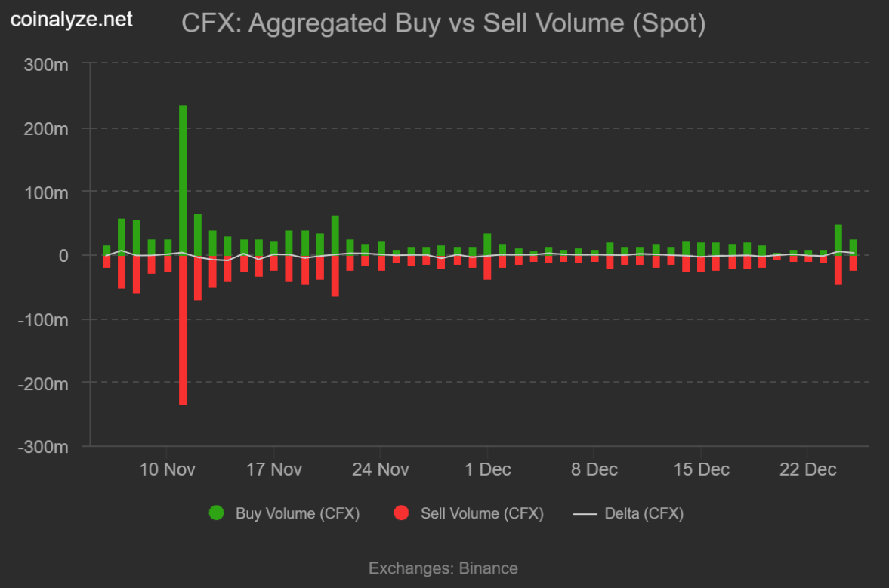Viewport: 889px width, 588px height.
Task: Click the "1 Dec" date axis label
Action: click(x=487, y=469)
